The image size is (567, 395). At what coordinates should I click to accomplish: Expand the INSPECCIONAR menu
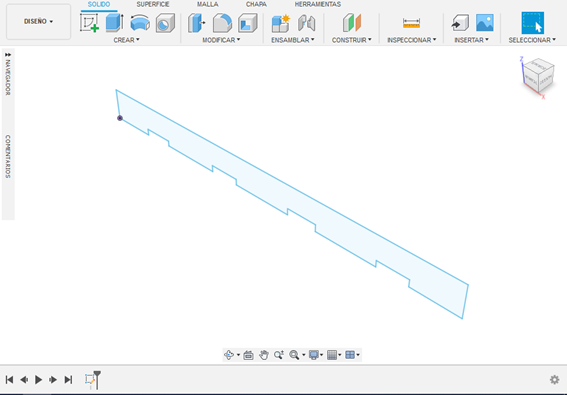(x=412, y=40)
